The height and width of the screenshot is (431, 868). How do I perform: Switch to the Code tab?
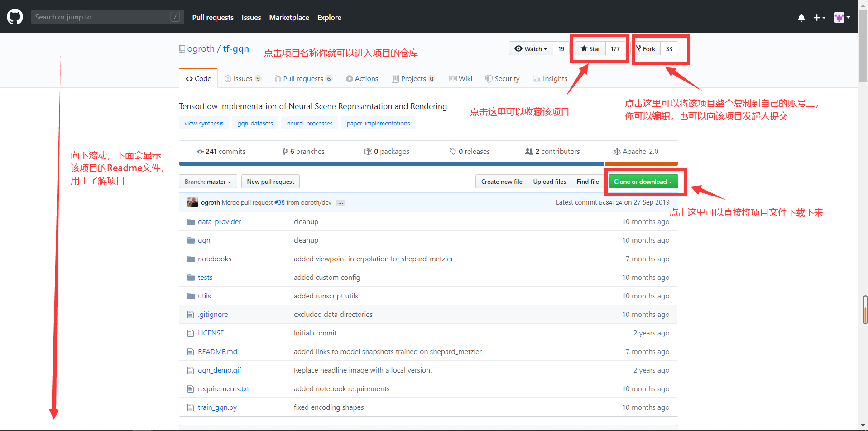(x=198, y=78)
